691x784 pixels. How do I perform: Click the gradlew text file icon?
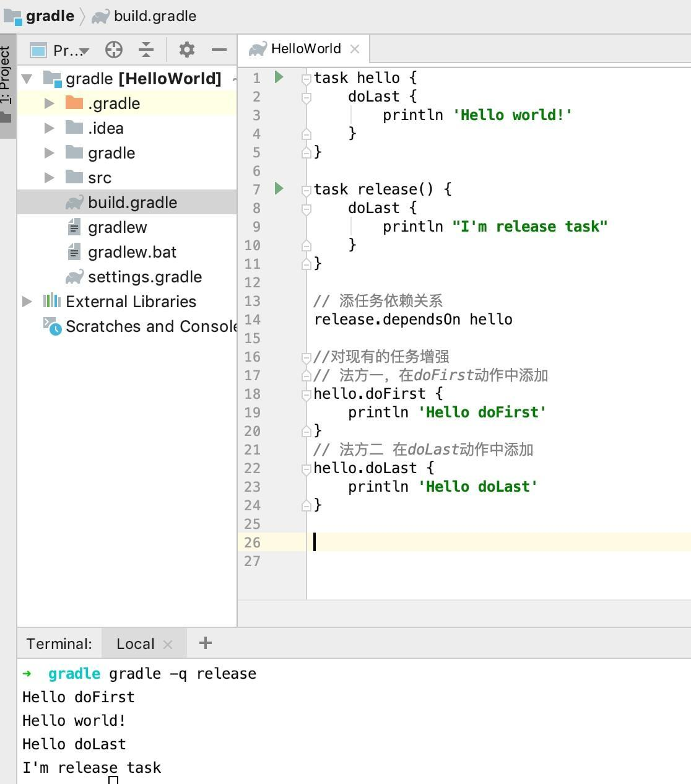point(74,227)
